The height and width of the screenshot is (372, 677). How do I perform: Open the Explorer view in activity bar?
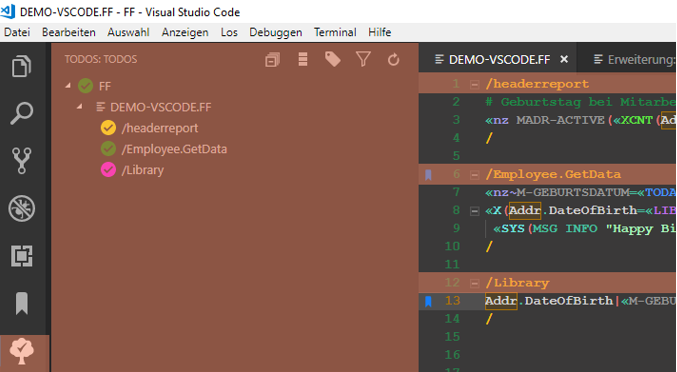pyautogui.click(x=22, y=66)
